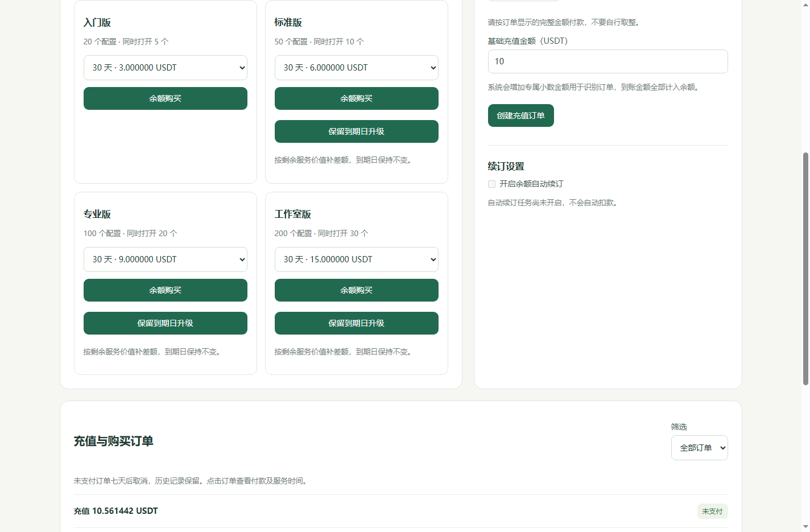Focus the 基础充值金额 input field
The height and width of the screenshot is (532, 810).
coord(608,61)
